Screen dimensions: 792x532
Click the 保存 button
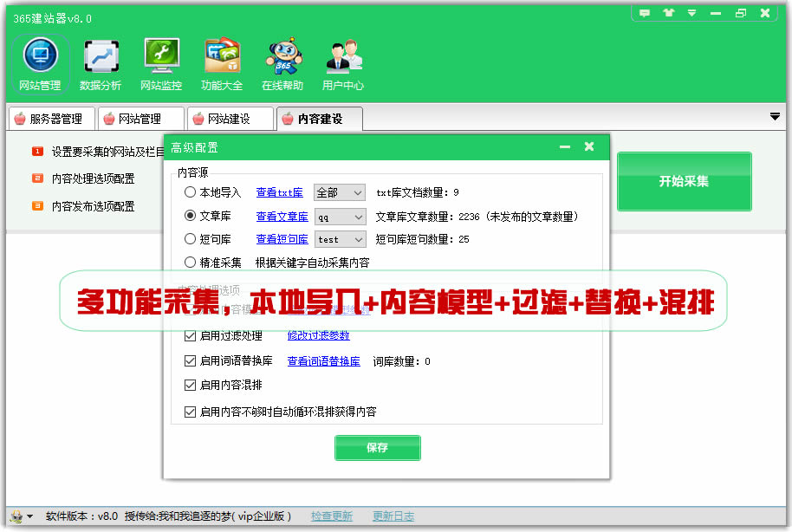(x=377, y=448)
